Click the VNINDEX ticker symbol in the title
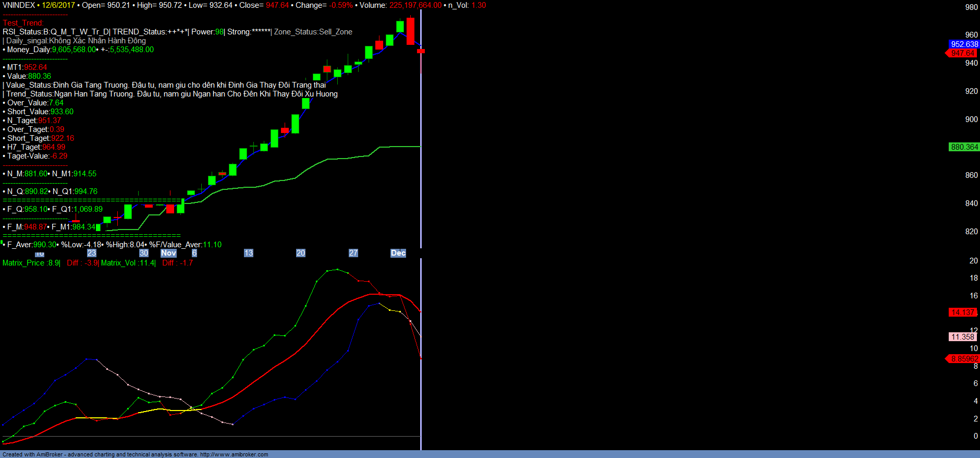 click(19, 5)
